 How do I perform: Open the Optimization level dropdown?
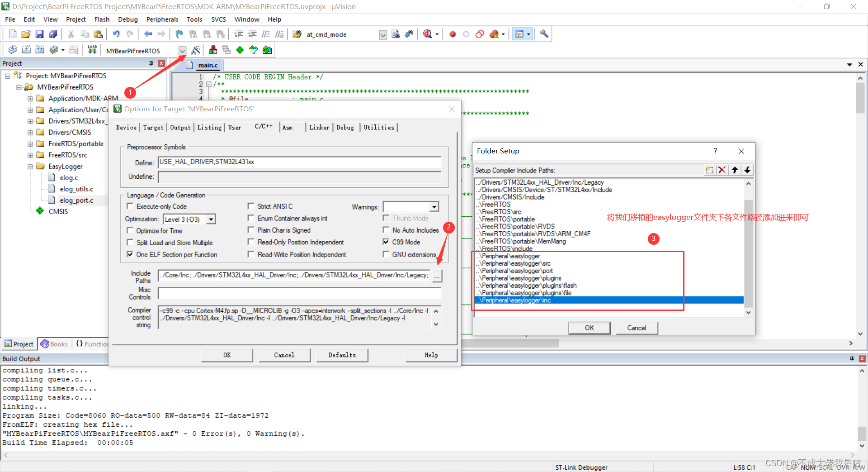tap(211, 219)
